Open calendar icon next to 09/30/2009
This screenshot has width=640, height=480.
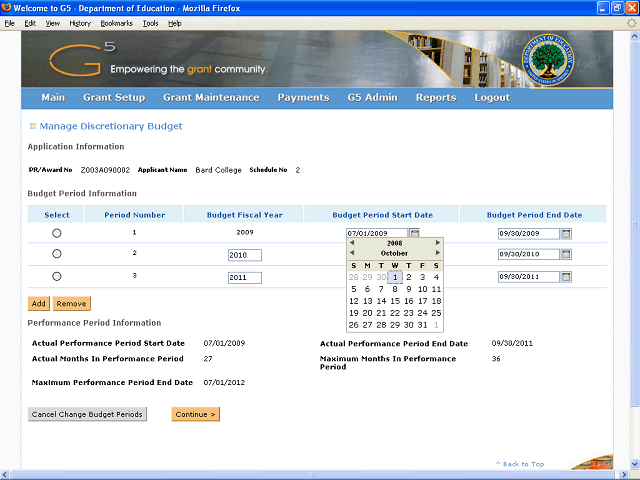point(565,233)
